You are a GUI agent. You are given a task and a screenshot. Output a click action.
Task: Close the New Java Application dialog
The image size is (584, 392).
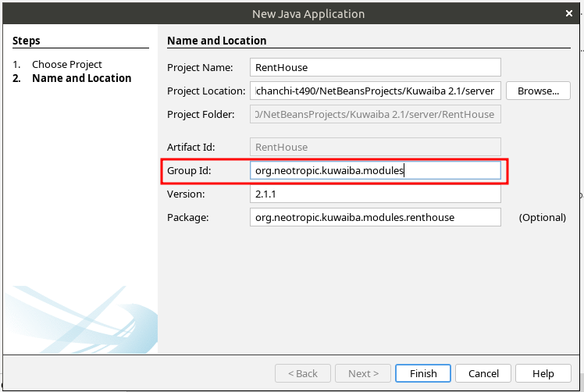pos(572,13)
